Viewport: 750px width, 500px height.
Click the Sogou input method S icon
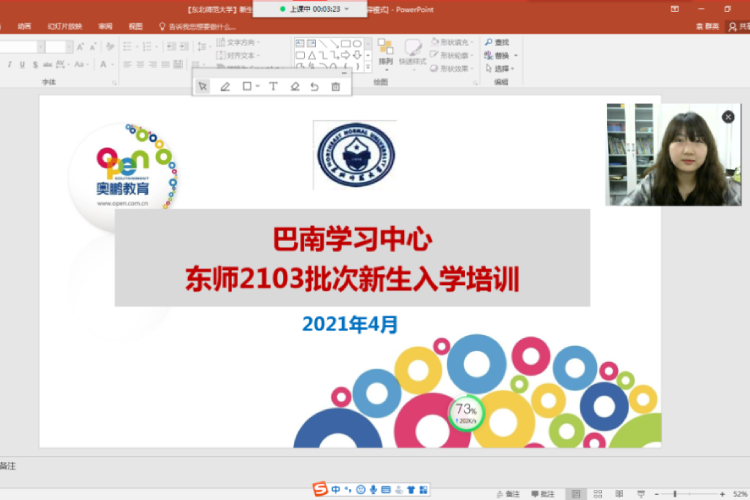coord(320,489)
